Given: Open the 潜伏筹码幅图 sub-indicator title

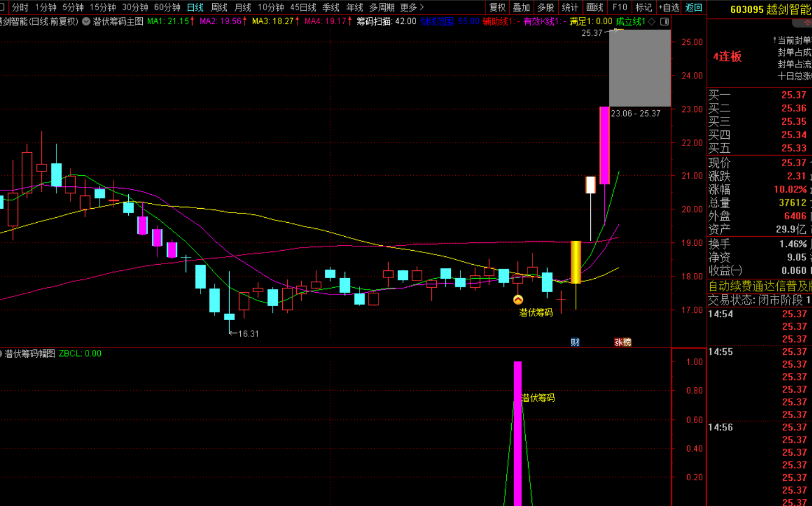Looking at the screenshot, I should [x=30, y=353].
